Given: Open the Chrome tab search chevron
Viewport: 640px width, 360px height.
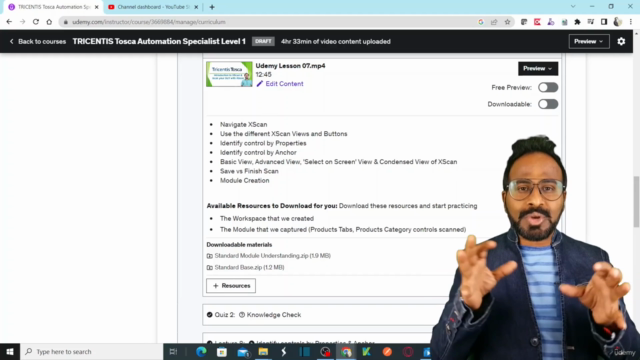Looking at the screenshot, I should coord(573,7).
